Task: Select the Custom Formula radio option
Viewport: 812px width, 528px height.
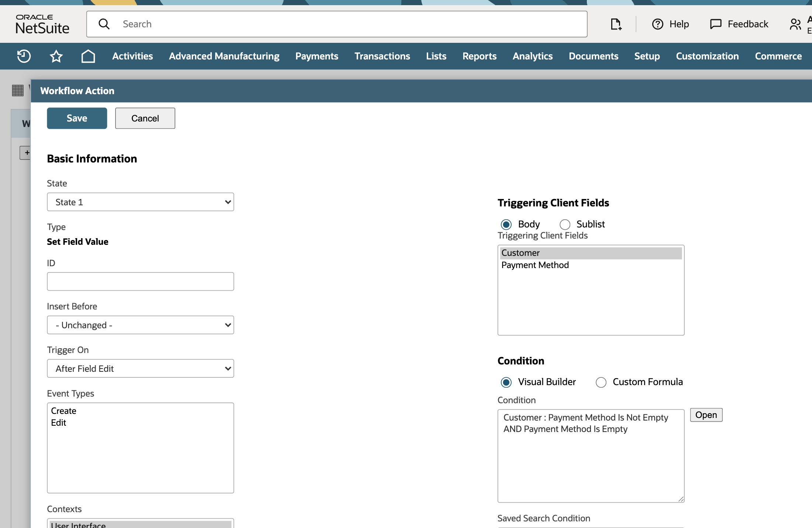Action: click(601, 382)
